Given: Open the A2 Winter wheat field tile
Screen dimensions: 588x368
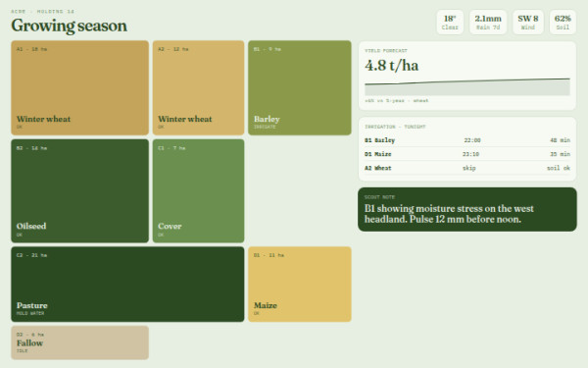Looking at the screenshot, I should [x=198, y=88].
